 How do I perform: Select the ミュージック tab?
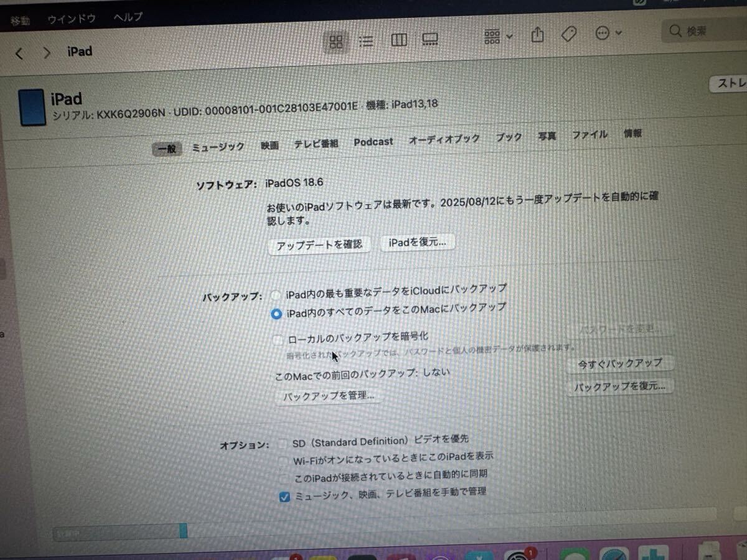point(218,147)
